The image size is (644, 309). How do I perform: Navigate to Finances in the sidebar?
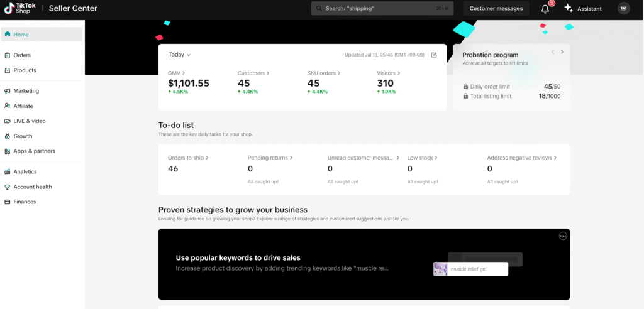click(x=25, y=202)
